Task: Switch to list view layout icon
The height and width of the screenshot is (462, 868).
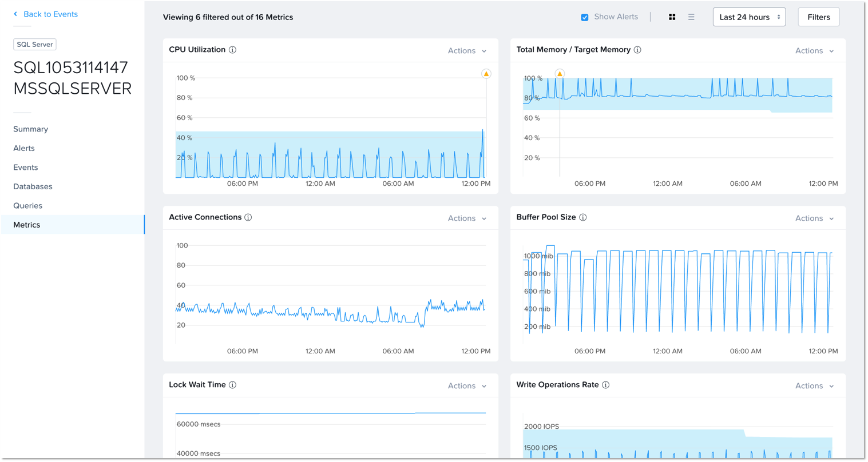Action: (x=691, y=17)
